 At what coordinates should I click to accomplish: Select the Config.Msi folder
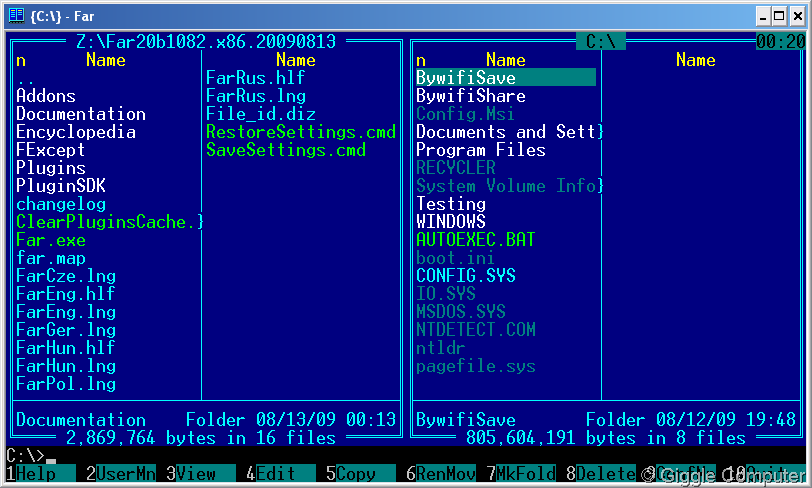tap(465, 114)
